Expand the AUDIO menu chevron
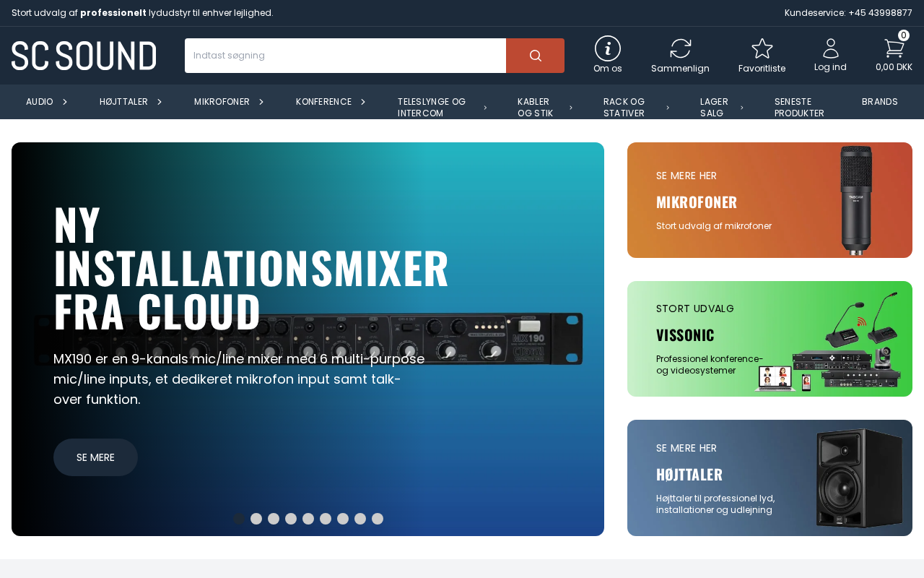Viewport: 924px width, 578px height. tap(65, 102)
